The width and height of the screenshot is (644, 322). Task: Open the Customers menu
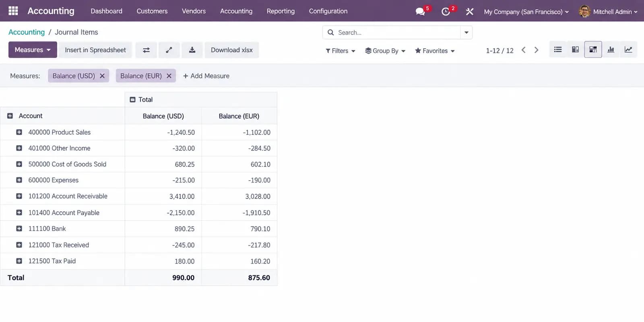(x=152, y=11)
